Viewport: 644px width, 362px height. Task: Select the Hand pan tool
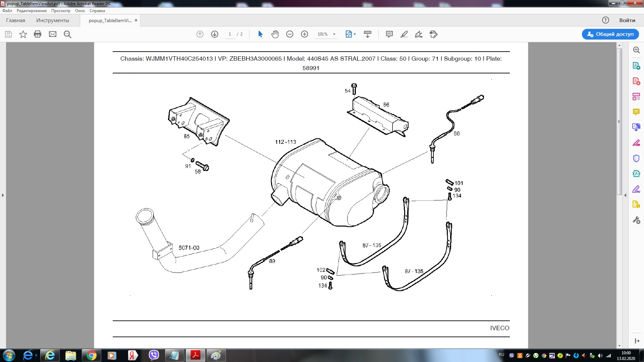click(x=275, y=34)
